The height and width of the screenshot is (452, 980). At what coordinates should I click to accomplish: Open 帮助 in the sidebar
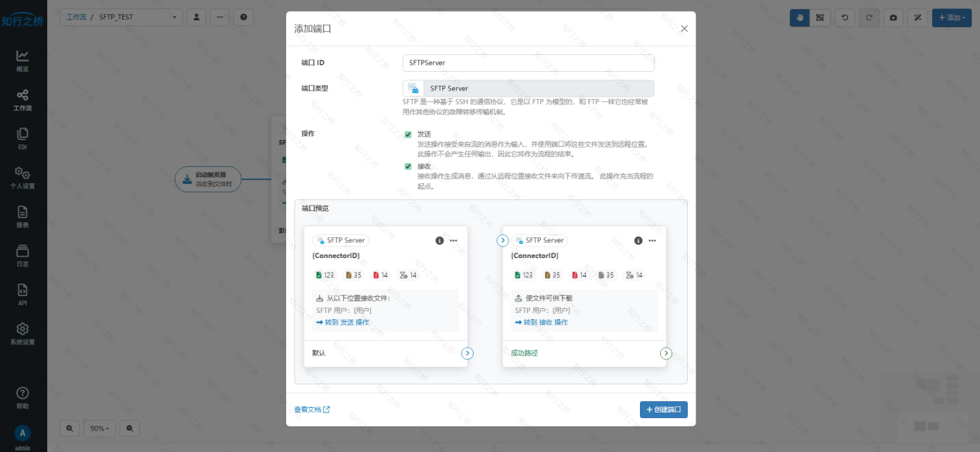tap(22, 397)
